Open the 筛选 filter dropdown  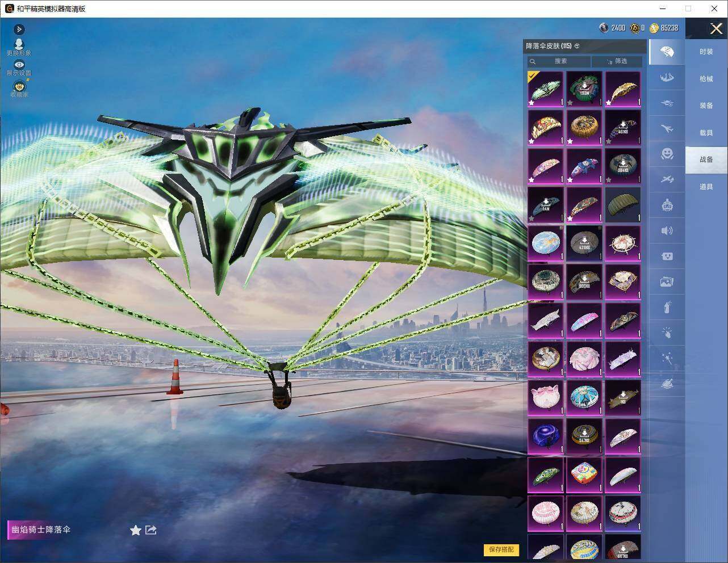(617, 61)
